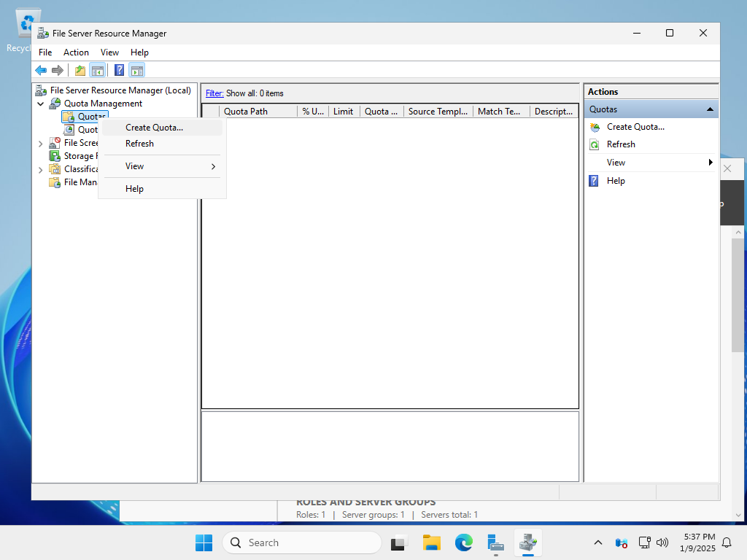Viewport: 747px width, 560px height.
Task: Sort by % Used column header
Action: coord(313,112)
